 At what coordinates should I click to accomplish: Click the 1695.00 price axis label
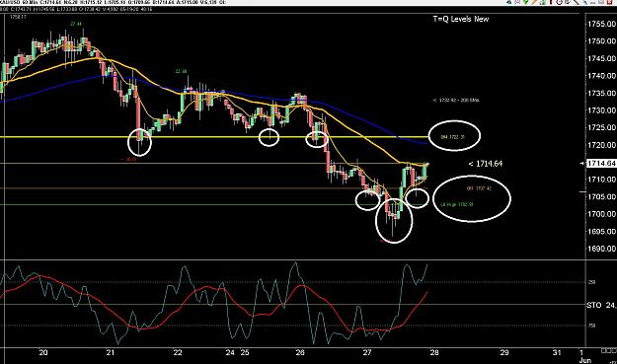point(601,232)
